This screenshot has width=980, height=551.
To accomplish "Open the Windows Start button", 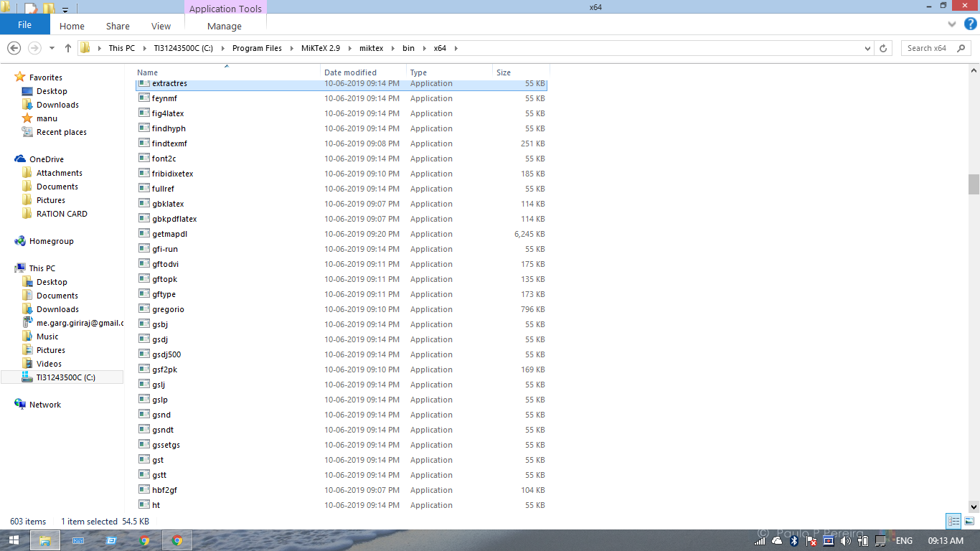I will pos(14,540).
